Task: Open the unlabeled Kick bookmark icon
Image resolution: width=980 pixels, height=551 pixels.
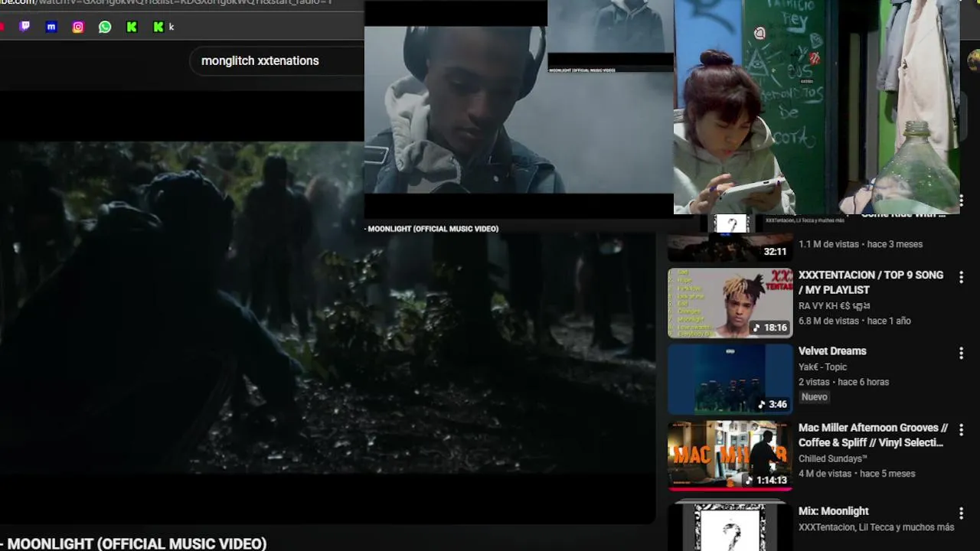Action: tap(132, 27)
